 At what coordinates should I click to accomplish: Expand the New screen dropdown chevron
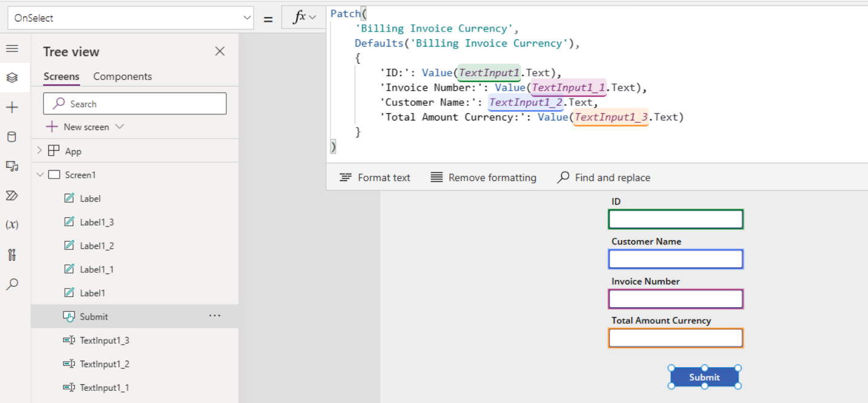click(x=119, y=127)
